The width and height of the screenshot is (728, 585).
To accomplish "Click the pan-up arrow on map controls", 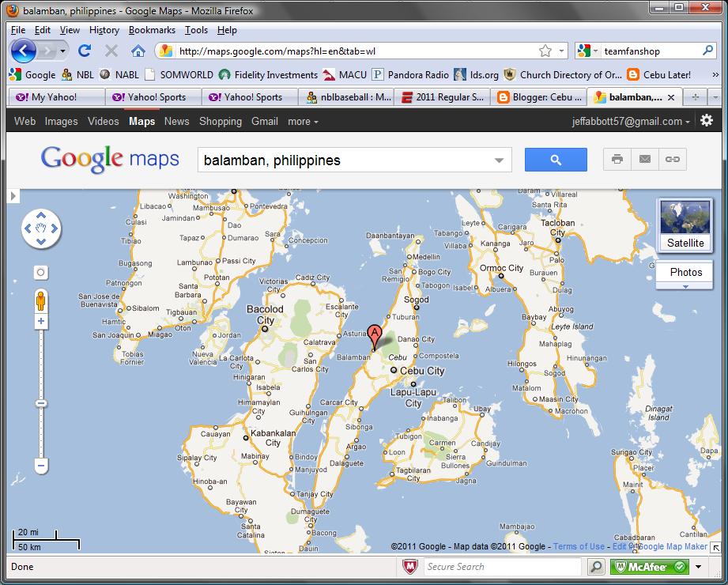I will point(41,214).
